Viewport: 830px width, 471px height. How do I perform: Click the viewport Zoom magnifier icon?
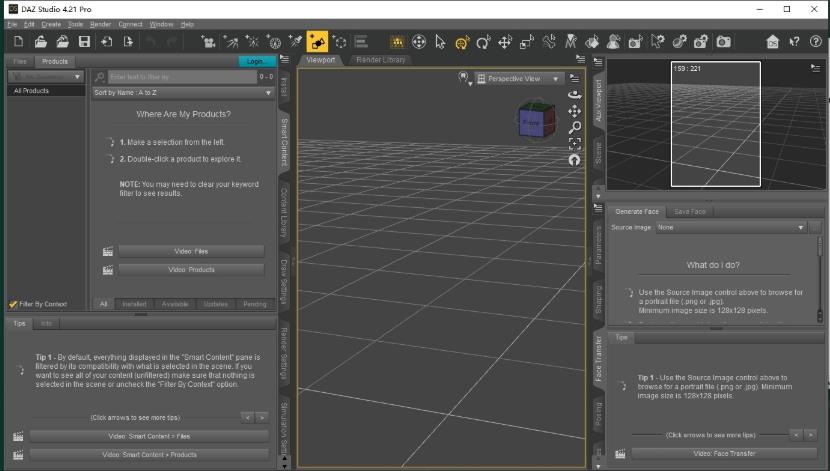click(574, 128)
